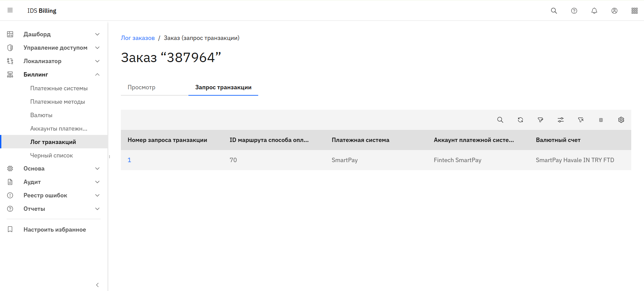Refresh the transaction request table
This screenshot has width=644, height=291.
(x=520, y=120)
